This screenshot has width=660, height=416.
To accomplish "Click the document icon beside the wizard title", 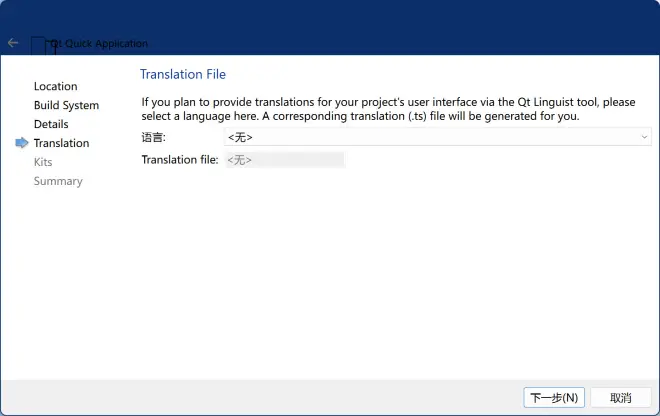I will [38, 45].
